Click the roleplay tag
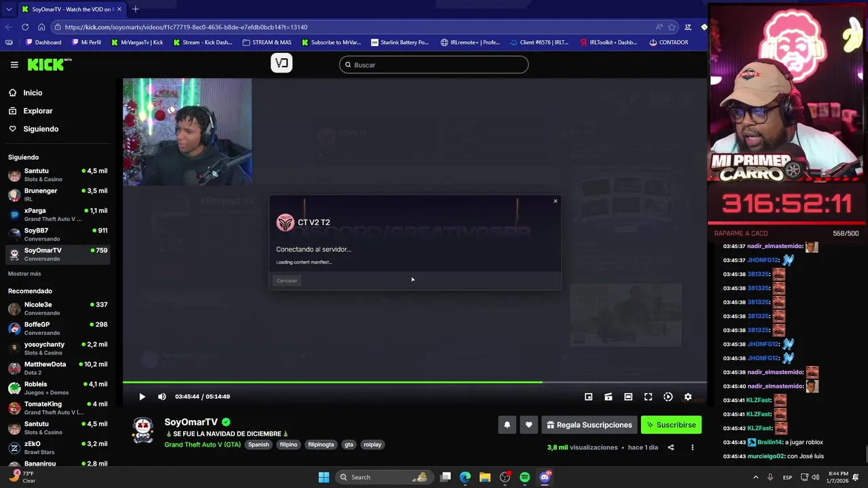Image resolution: width=868 pixels, height=488 pixels. point(372,445)
